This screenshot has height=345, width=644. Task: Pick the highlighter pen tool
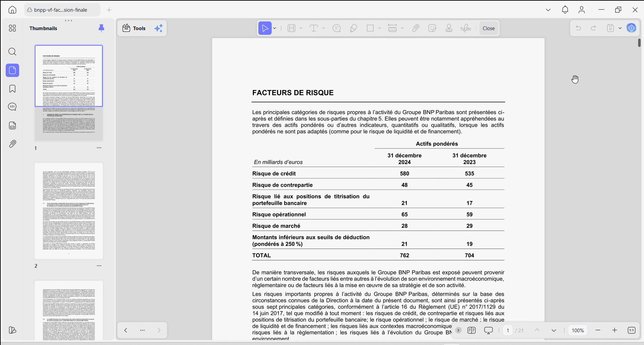[x=353, y=28]
